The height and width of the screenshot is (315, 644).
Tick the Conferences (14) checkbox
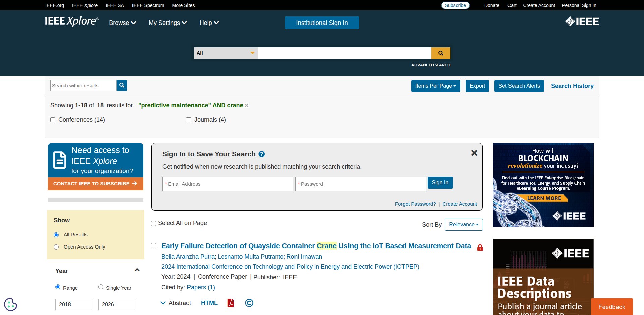53,120
